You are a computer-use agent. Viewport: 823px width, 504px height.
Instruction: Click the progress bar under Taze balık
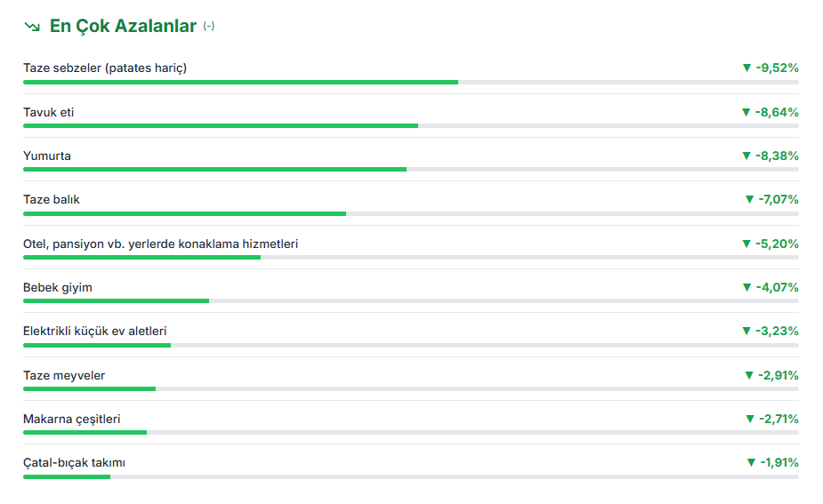coord(184,213)
